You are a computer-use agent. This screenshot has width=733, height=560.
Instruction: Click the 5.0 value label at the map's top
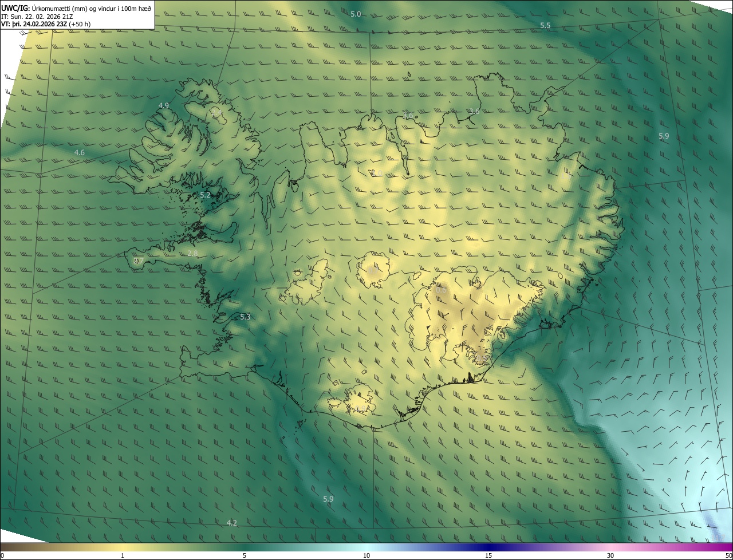[x=356, y=14]
